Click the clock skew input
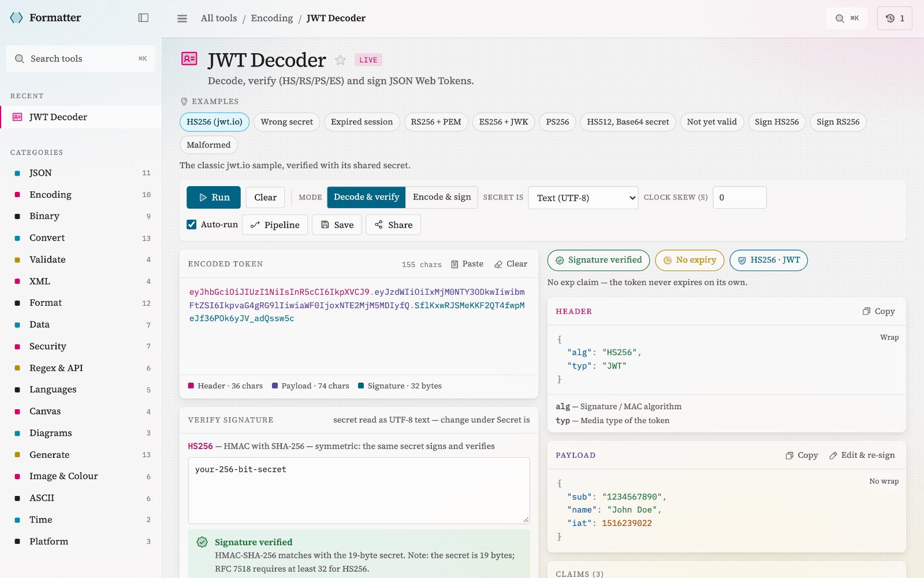This screenshot has height=578, width=924. (740, 197)
